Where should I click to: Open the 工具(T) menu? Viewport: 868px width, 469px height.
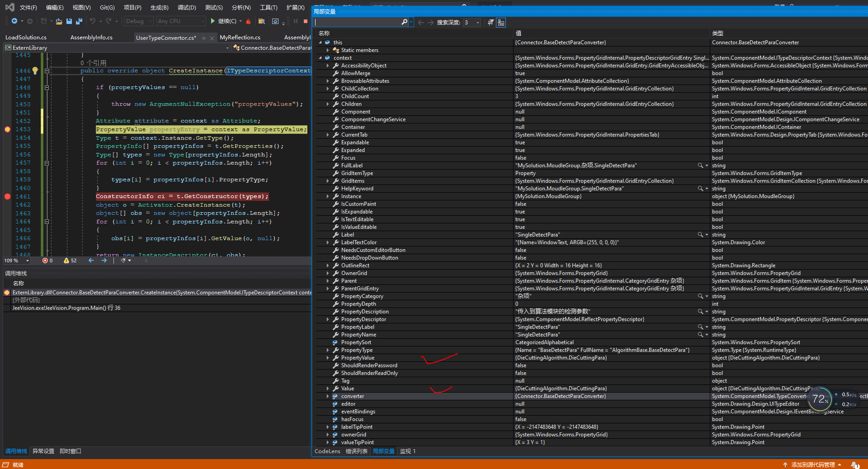[x=269, y=8]
